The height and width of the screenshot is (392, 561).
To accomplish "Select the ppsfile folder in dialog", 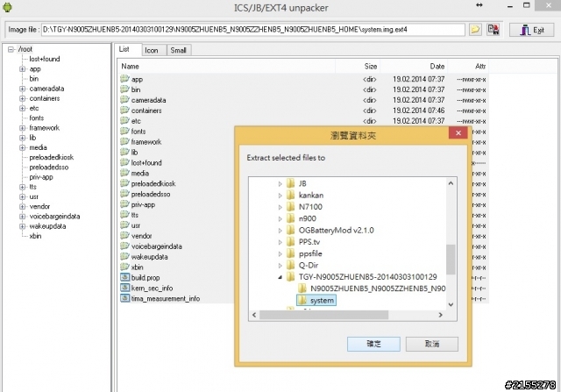I will click(x=310, y=253).
